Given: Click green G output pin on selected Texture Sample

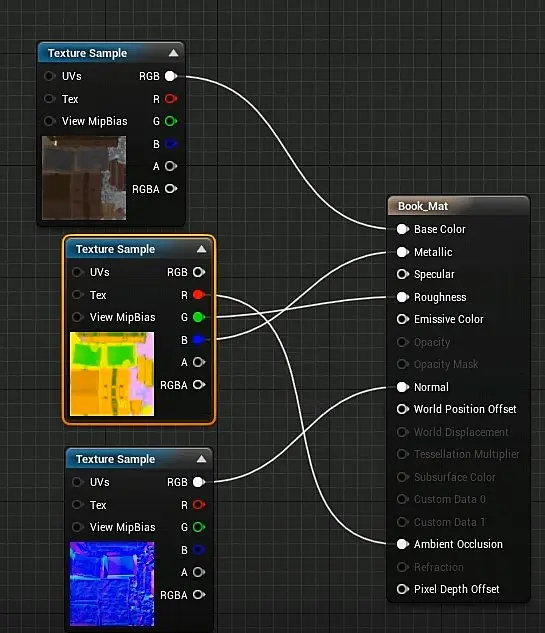Looking at the screenshot, I should pyautogui.click(x=199, y=317).
